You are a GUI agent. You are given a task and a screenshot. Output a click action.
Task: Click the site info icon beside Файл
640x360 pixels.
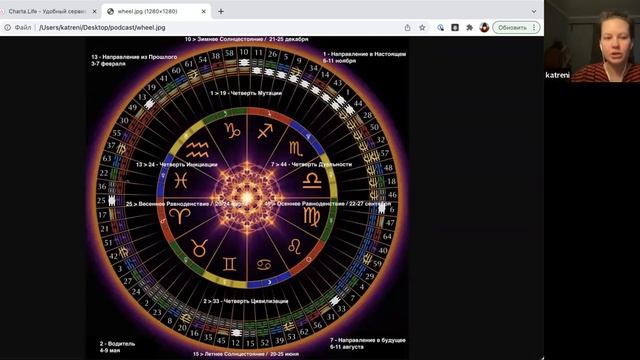pos(7,27)
